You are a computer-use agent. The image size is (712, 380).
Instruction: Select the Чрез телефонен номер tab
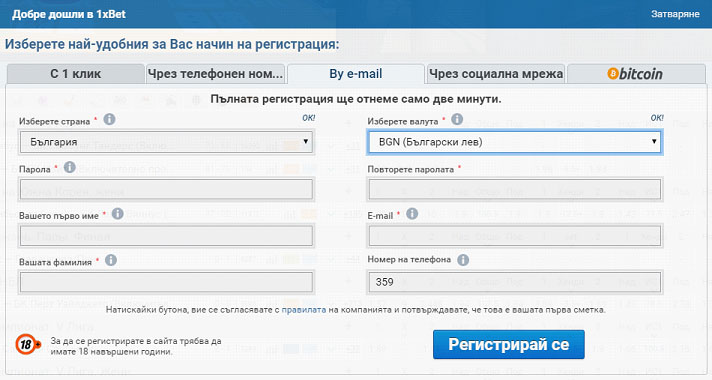coord(215,74)
